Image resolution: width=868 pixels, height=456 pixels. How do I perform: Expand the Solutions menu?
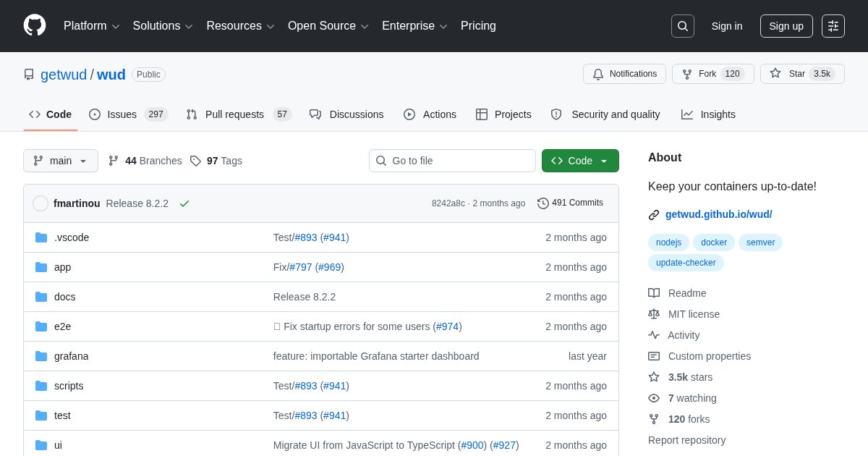tap(163, 26)
